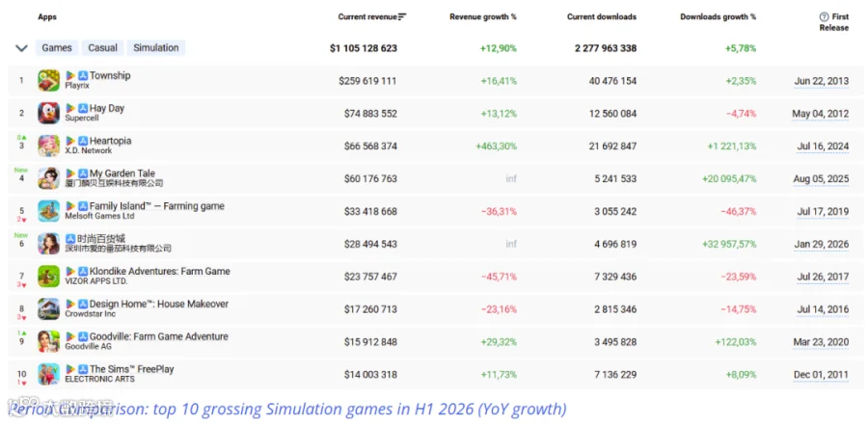The width and height of the screenshot is (868, 424).
Task: Open the Family Island Farming game link
Action: (x=157, y=206)
